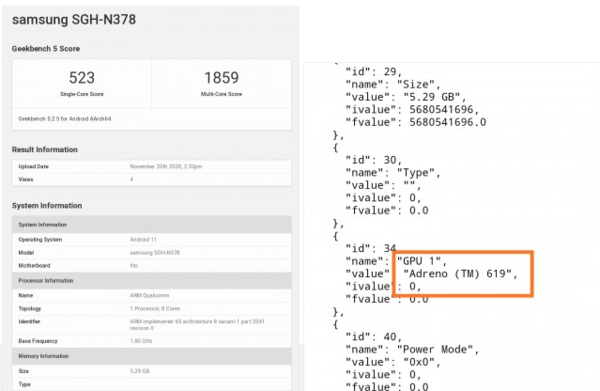Select the Base Frequency 1.80 GHz value
Viewport: 600px width, 391px height.
(x=141, y=341)
